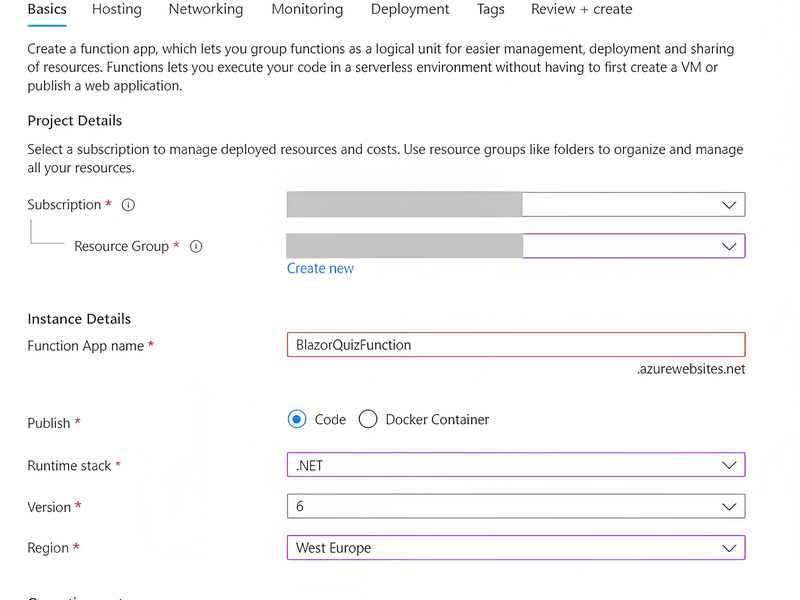The width and height of the screenshot is (800, 600).
Task: Open the Region West Europe dropdown
Action: (x=516, y=547)
